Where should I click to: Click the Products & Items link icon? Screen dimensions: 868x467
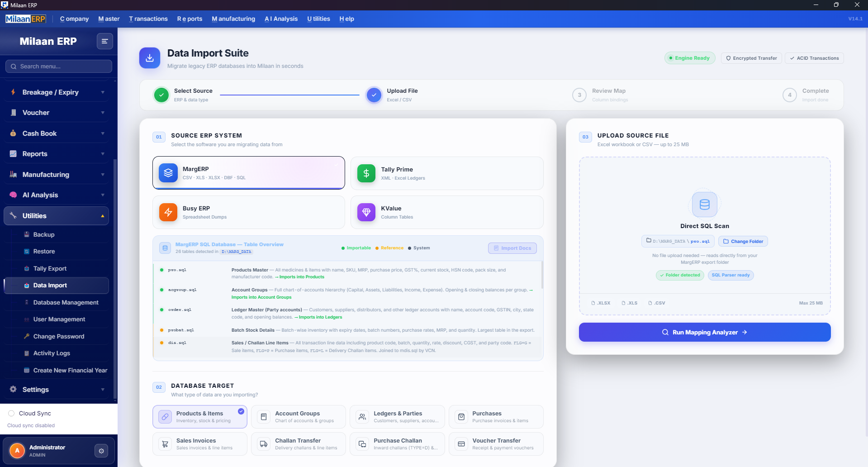click(x=165, y=417)
